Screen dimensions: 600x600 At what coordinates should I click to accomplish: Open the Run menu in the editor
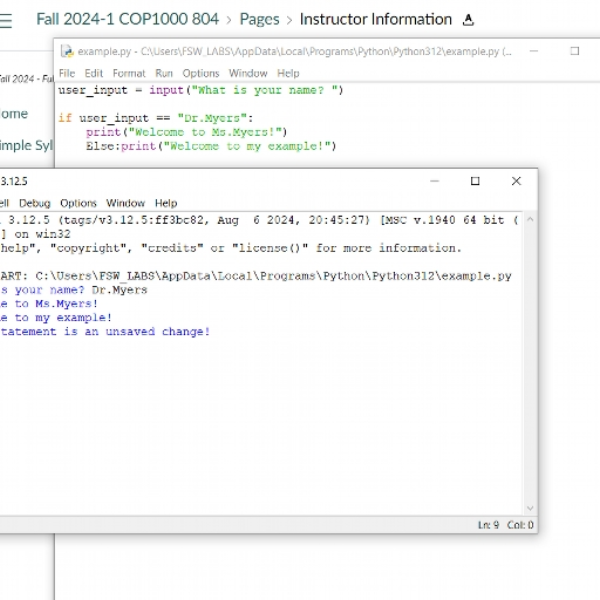[164, 73]
